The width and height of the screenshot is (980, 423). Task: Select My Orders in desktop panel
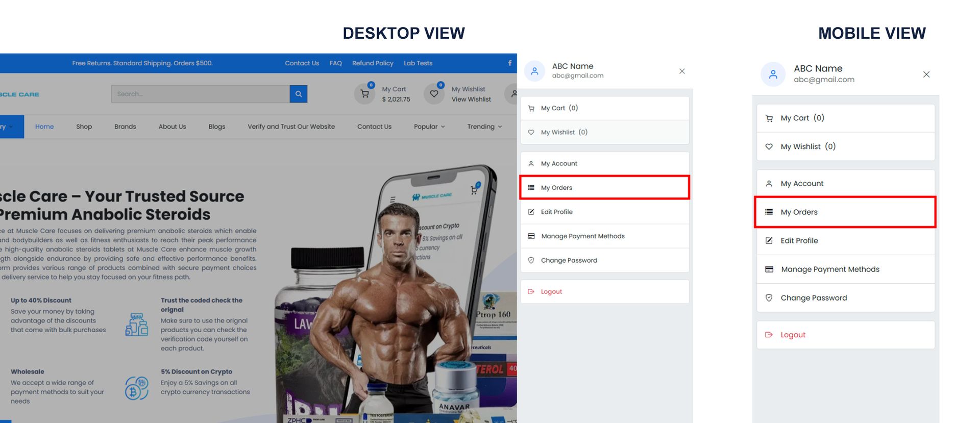coord(605,188)
